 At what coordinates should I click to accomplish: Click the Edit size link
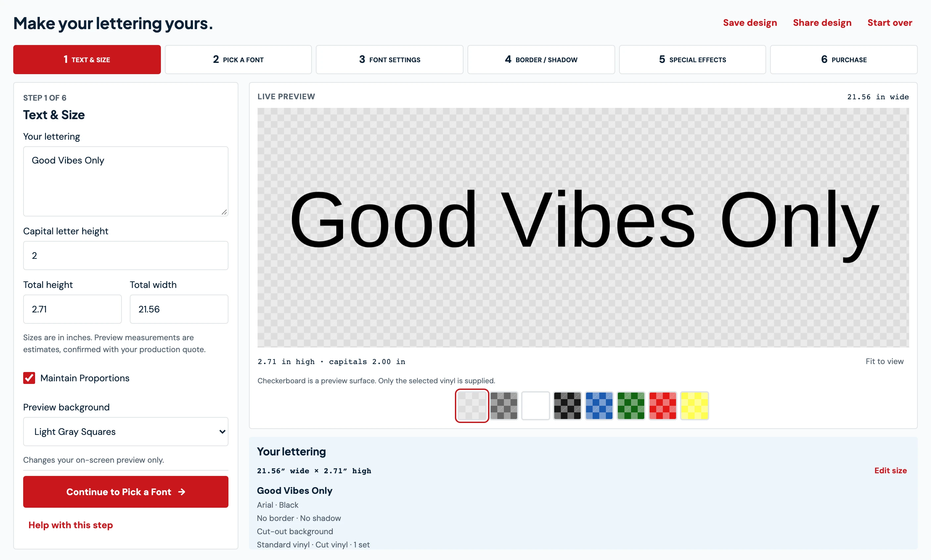(x=891, y=471)
